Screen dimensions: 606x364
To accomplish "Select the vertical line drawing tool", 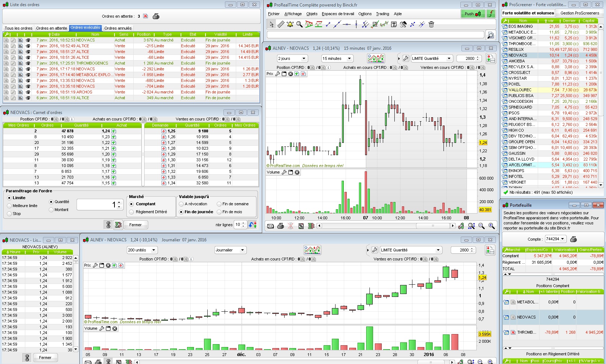I will (x=356, y=24).
